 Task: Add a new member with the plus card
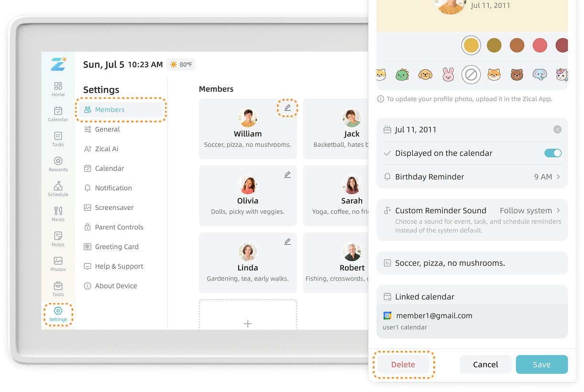click(248, 315)
